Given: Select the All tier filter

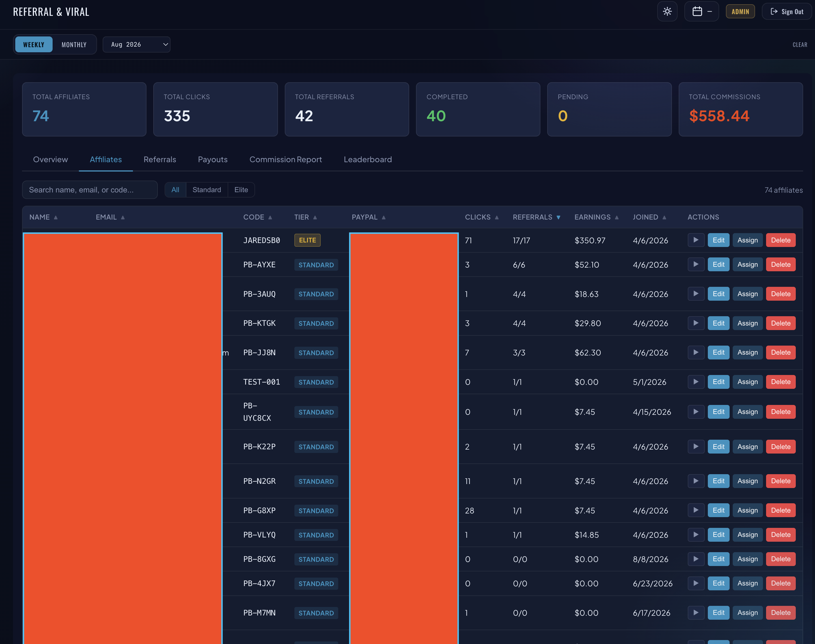Looking at the screenshot, I should (x=175, y=190).
